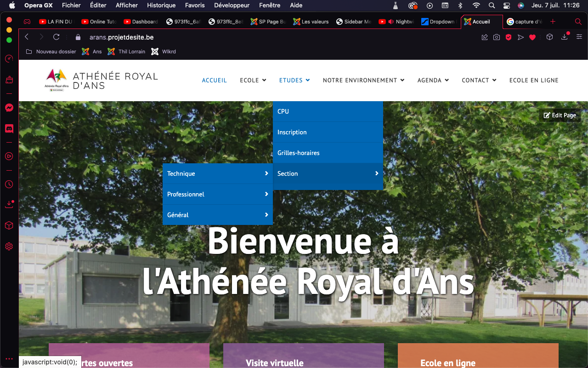Open ECOLE EN LIGNE navigation link
The image size is (588, 368).
tap(534, 80)
